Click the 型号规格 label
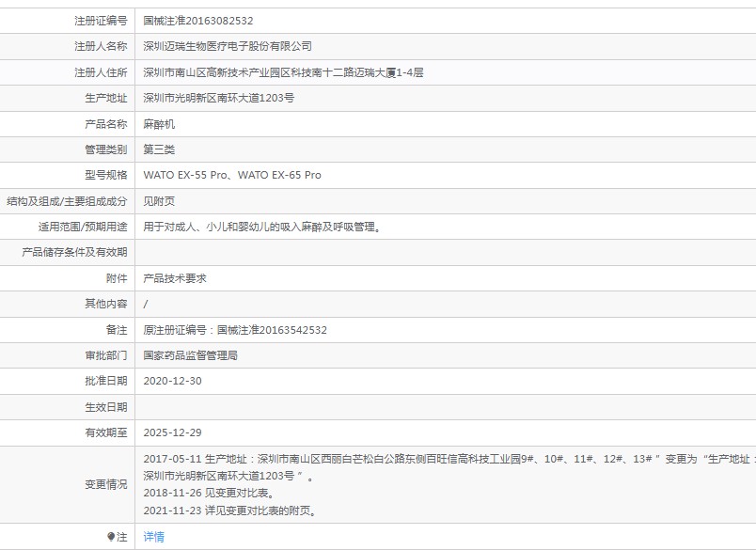 106,175
